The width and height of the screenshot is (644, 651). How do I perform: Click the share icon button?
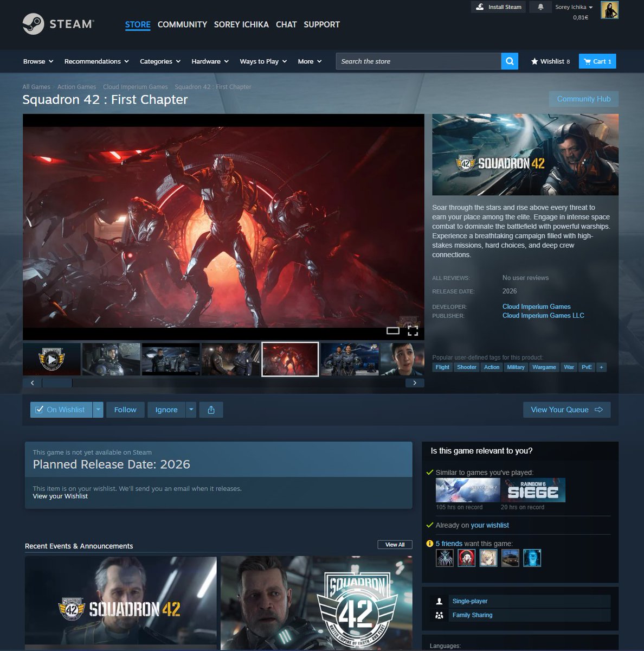coord(211,410)
